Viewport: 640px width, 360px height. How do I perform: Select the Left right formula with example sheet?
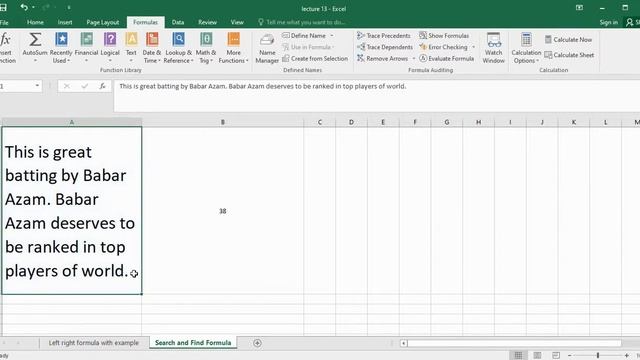pyautogui.click(x=93, y=343)
